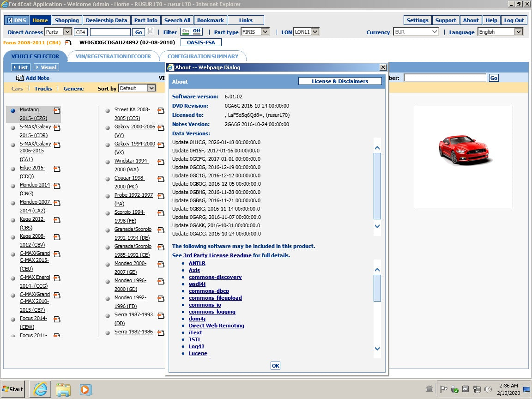Select the S-MAX/Galaxy 2015- (CDR) radio button

pos(13,127)
